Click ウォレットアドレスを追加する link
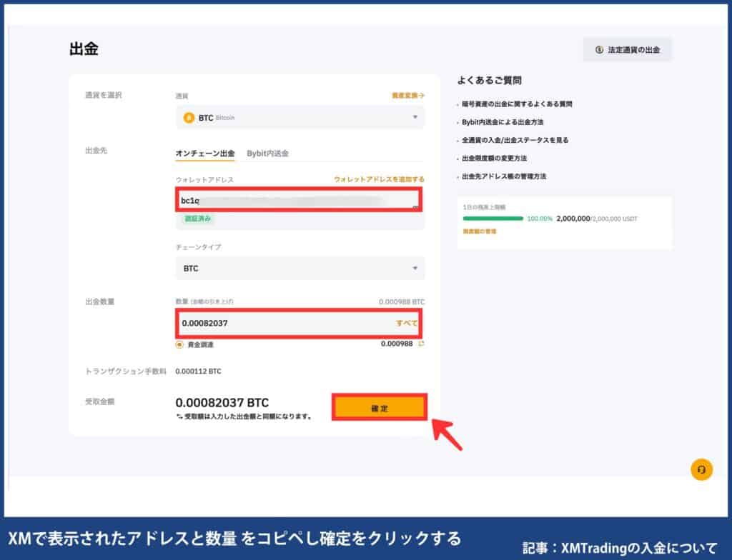 tap(379, 179)
